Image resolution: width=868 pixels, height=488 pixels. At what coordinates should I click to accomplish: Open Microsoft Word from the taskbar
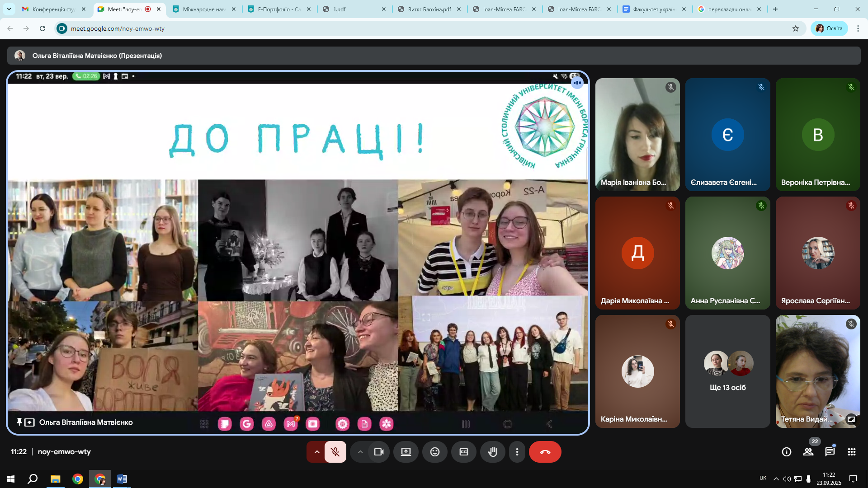coord(122,479)
